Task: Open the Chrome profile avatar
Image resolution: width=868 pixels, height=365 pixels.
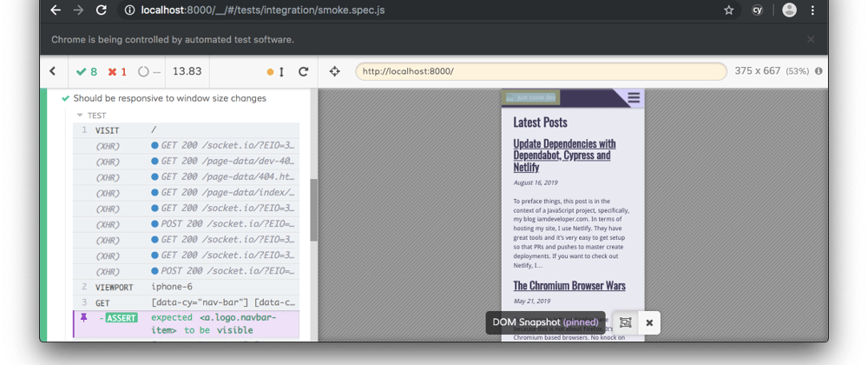Action: 789,10
